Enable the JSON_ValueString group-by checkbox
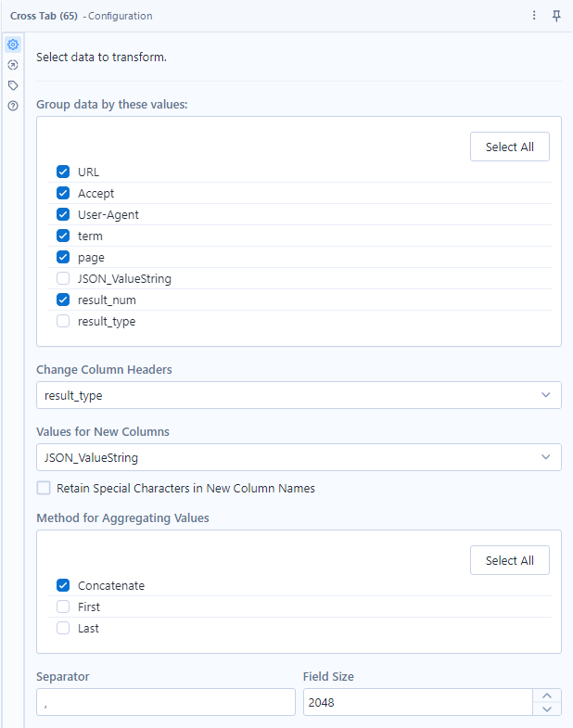Image resolution: width=573 pixels, height=728 pixels. [63, 278]
